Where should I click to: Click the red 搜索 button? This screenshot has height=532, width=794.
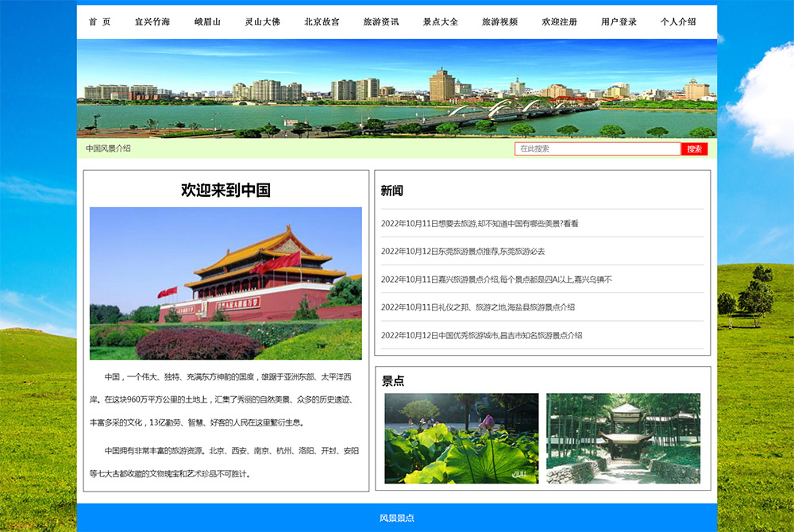694,148
